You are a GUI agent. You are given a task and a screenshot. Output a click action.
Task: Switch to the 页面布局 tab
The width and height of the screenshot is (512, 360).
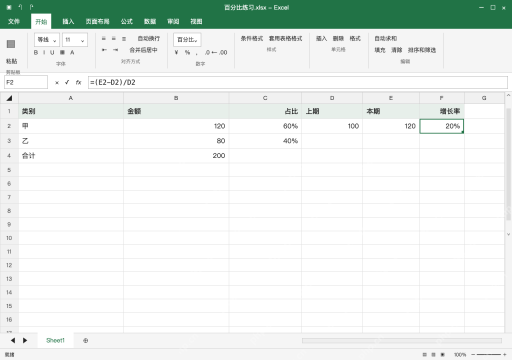click(x=97, y=21)
